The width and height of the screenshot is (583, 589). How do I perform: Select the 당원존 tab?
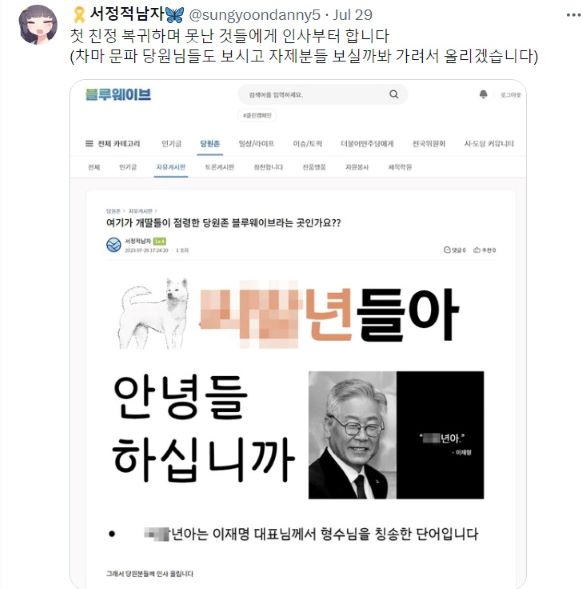click(210, 143)
